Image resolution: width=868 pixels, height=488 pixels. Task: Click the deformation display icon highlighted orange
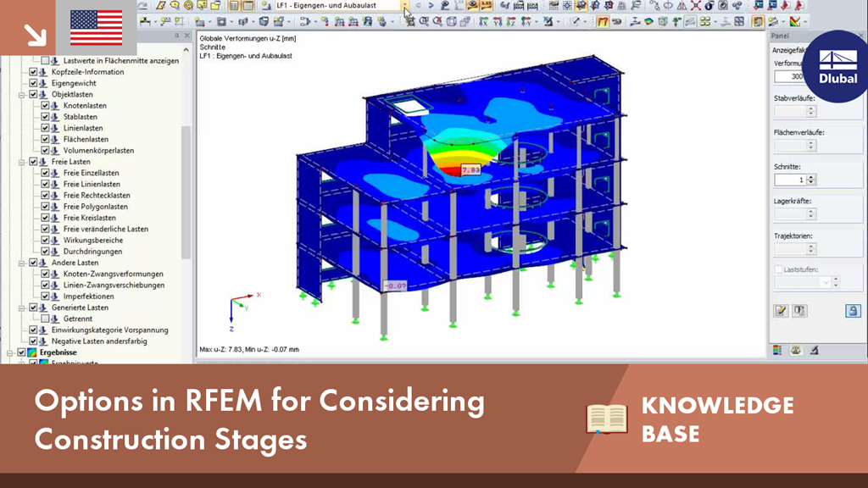[603, 21]
